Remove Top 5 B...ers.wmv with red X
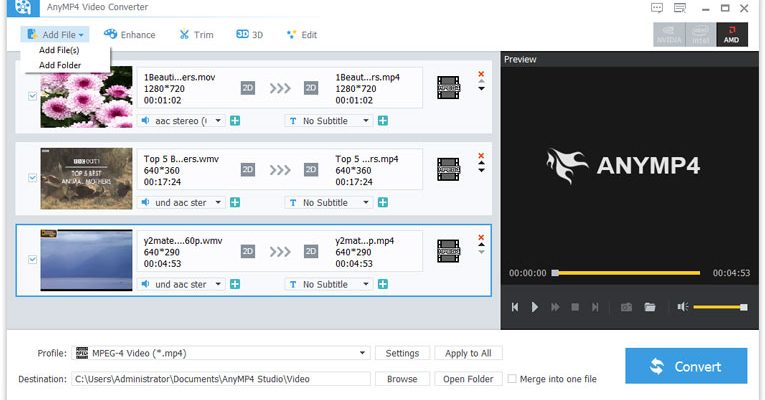 coord(481,156)
